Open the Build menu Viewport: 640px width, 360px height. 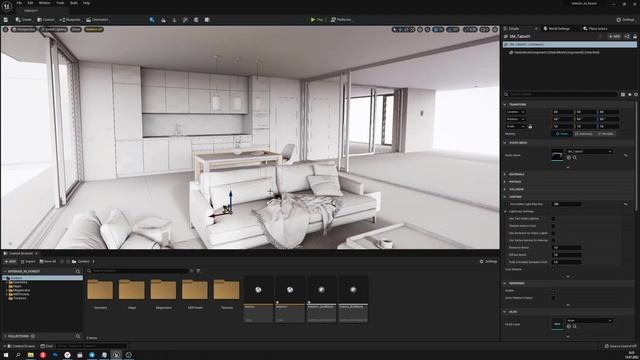(x=73, y=3)
